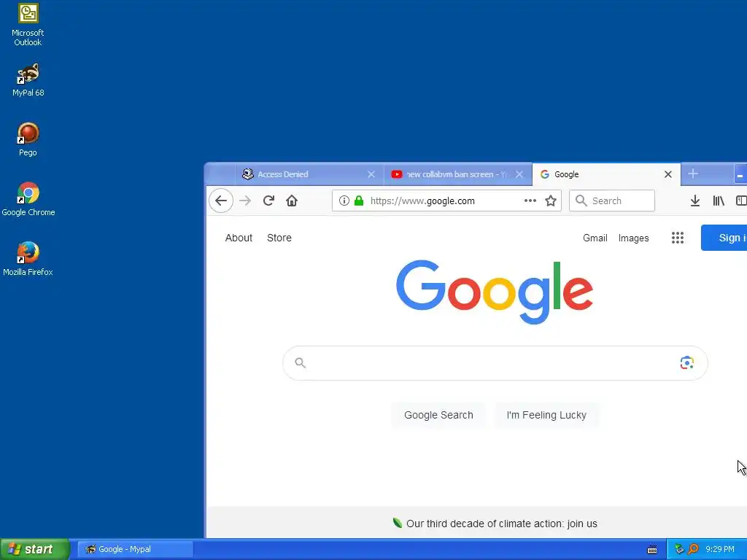Viewport: 747px width, 560px height.
Task: Show site information via the info icon
Action: click(x=344, y=201)
